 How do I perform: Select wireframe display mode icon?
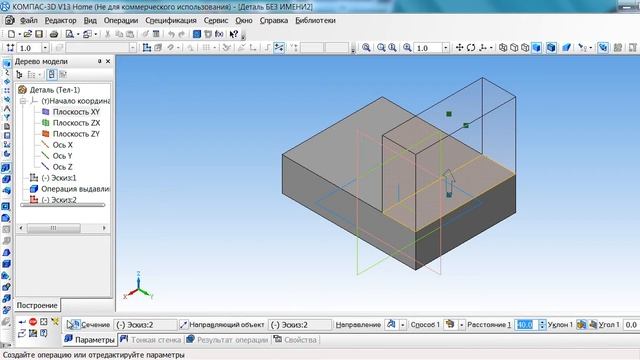(x=503, y=48)
